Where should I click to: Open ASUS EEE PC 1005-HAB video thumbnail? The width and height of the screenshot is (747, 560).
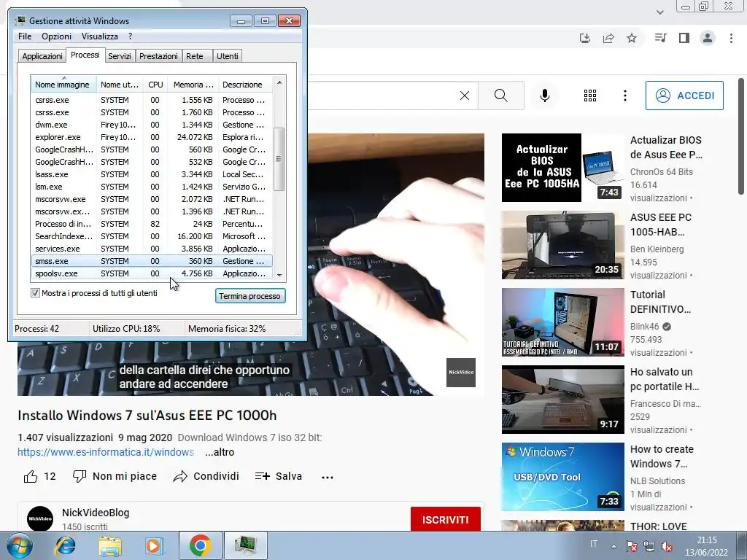(x=562, y=245)
